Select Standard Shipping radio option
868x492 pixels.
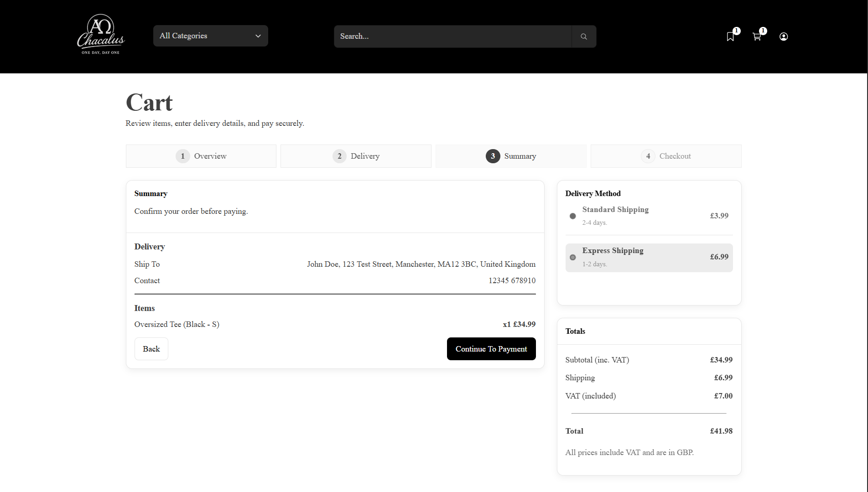(x=573, y=216)
